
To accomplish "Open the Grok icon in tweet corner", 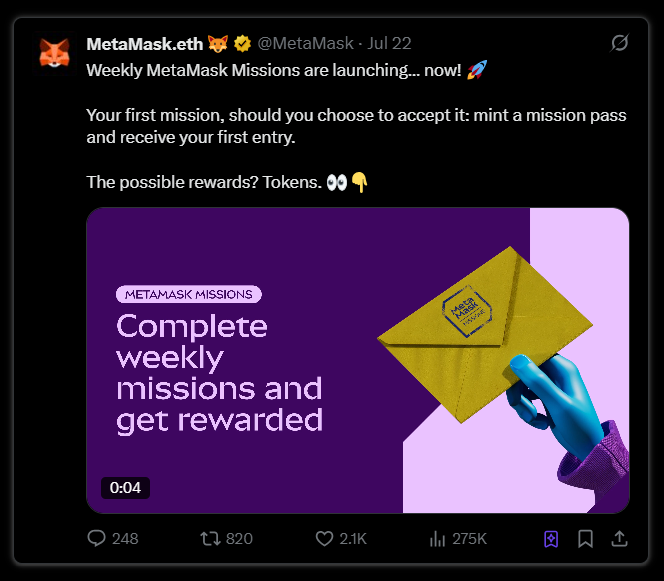I will click(x=619, y=43).
